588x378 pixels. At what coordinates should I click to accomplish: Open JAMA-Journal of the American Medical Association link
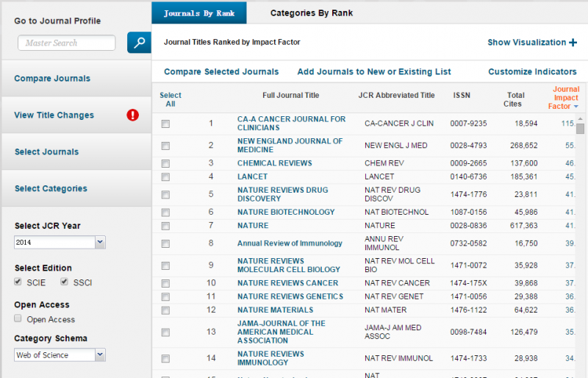[282, 332]
